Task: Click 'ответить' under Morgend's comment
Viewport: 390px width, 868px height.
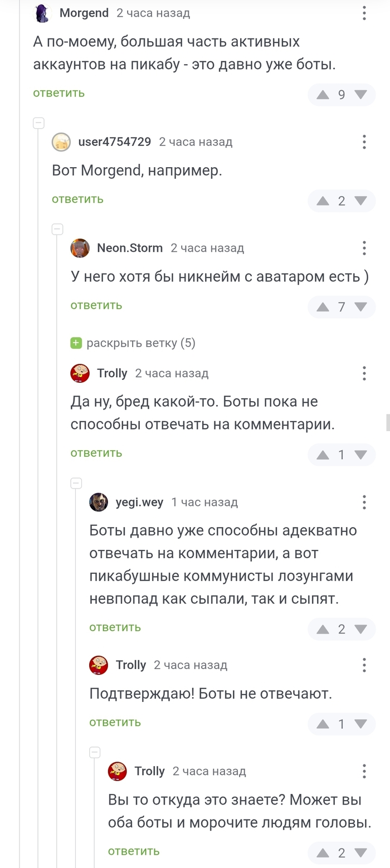Action: click(58, 93)
